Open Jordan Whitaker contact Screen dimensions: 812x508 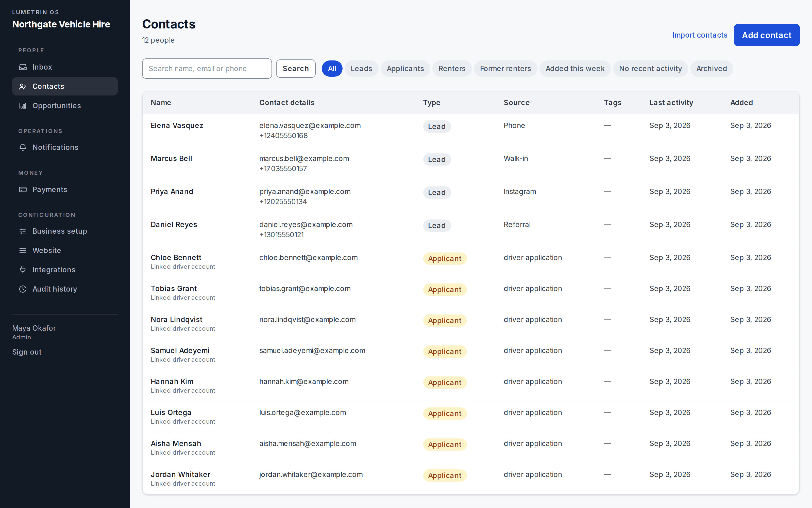point(180,474)
